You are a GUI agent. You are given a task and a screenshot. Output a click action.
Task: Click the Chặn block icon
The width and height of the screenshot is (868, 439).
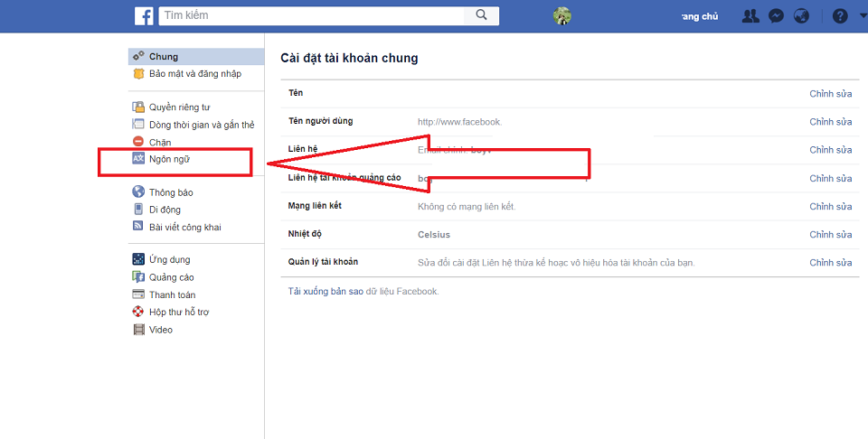tap(138, 142)
